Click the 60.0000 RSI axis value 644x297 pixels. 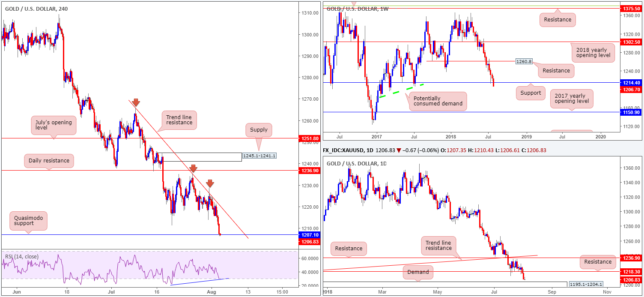[310, 258]
